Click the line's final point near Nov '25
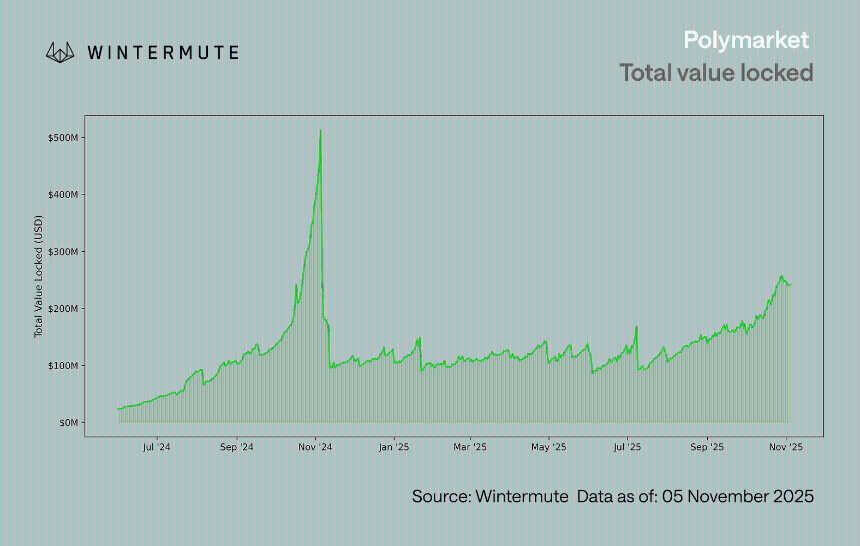Image resolution: width=860 pixels, height=546 pixels. (790, 284)
